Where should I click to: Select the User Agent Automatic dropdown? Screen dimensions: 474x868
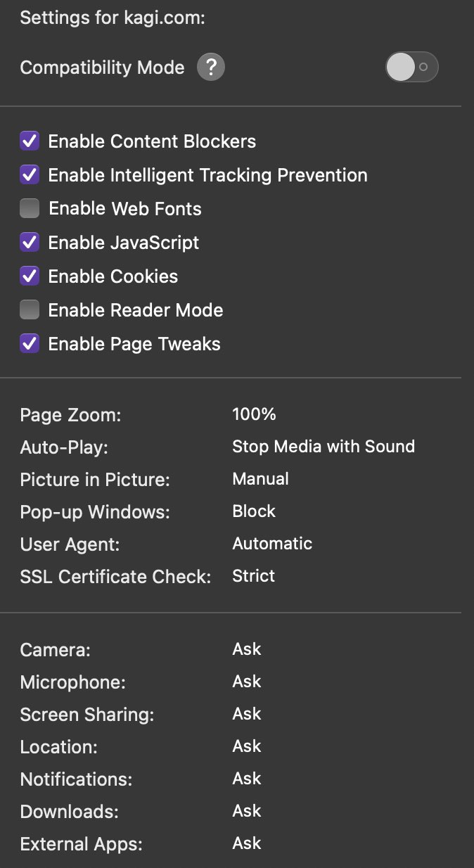coord(272,544)
